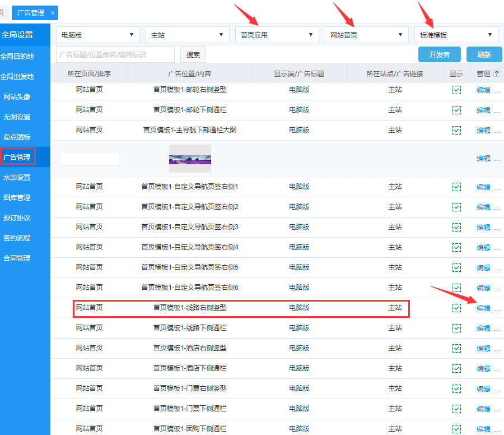
Task: Open more options for 门票下侧通栏 row
Action: click(x=497, y=409)
